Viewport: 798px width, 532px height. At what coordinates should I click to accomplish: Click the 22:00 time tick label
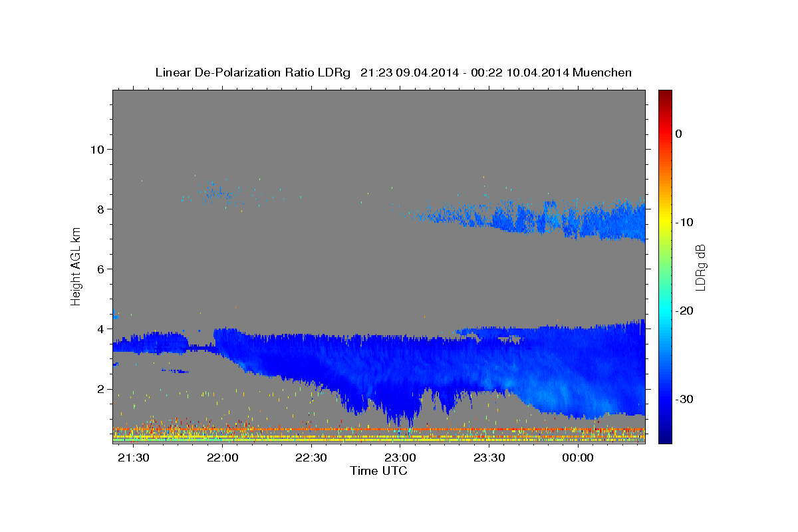click(223, 458)
